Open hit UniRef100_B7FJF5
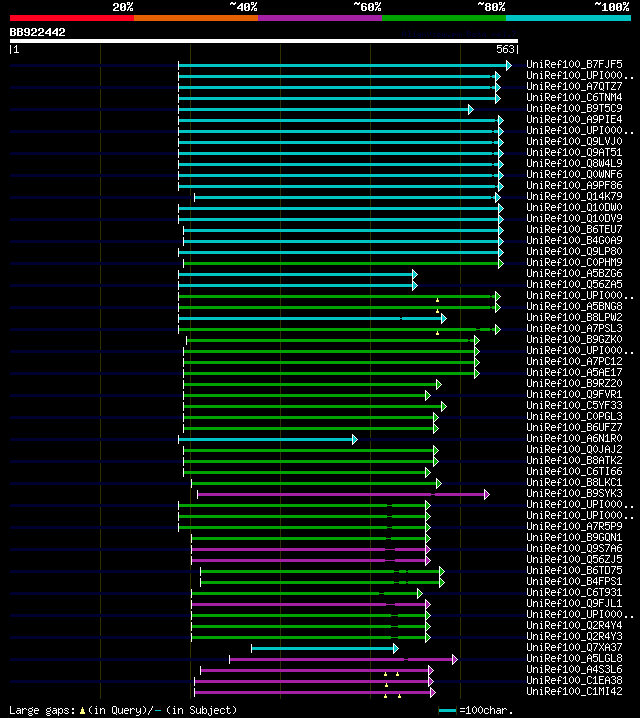This screenshot has width=640, height=718. pos(574,64)
